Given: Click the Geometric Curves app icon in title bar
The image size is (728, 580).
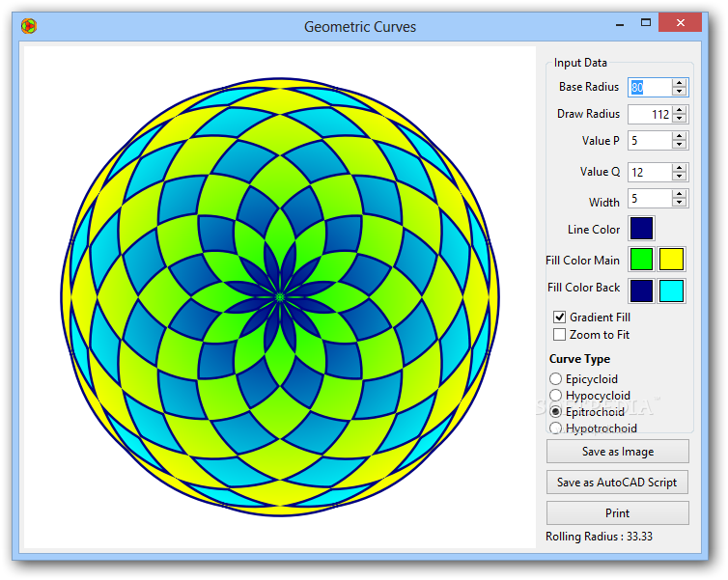Looking at the screenshot, I should click(x=29, y=26).
